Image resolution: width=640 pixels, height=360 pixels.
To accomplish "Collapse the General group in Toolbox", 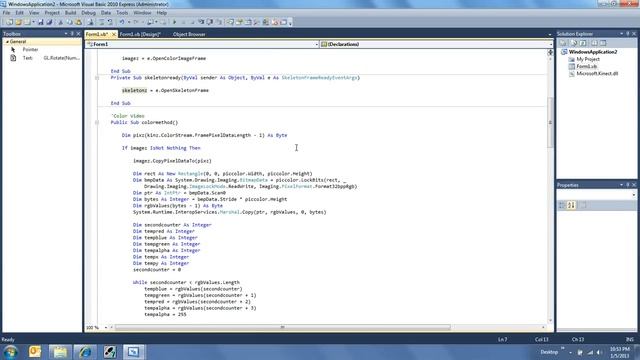I will [7, 42].
